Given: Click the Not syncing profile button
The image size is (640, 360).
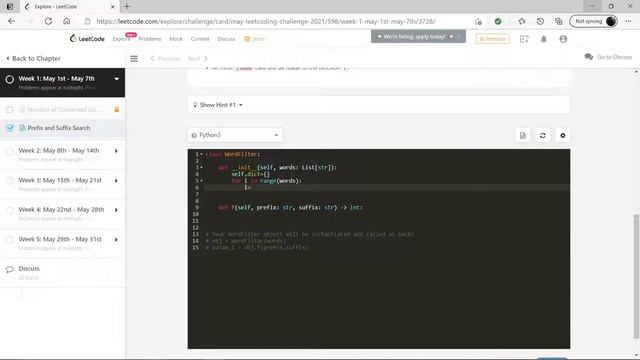Looking at the screenshot, I should coord(593,21).
